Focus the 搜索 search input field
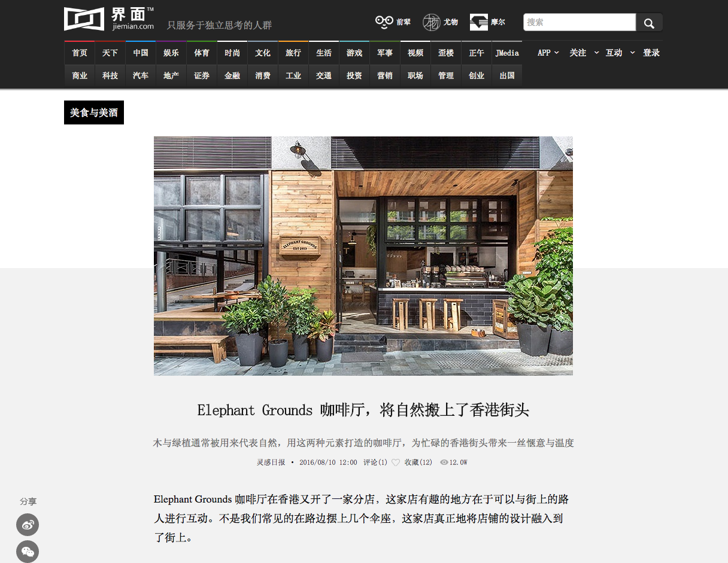 coord(580,22)
